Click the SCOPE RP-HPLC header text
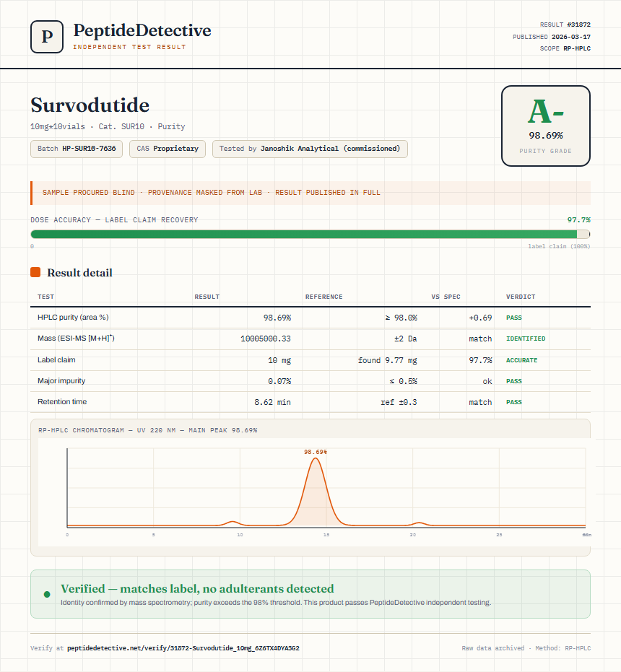The width and height of the screenshot is (621, 672). [565, 48]
